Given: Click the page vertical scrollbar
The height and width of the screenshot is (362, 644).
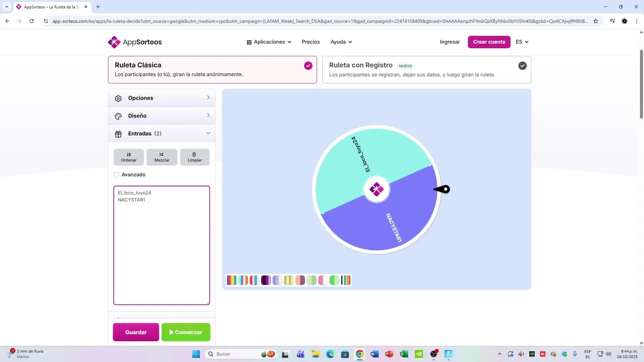Looking at the screenshot, I should pyautogui.click(x=641, y=84).
